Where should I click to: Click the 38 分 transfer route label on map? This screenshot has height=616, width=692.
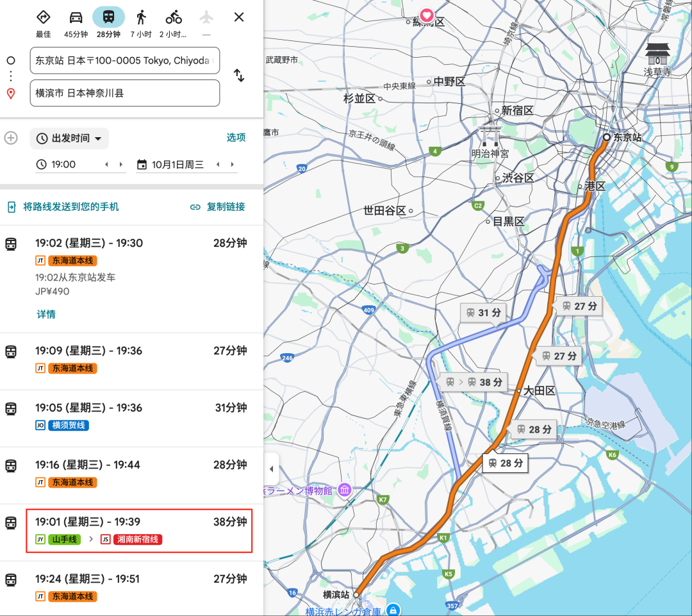(x=474, y=383)
